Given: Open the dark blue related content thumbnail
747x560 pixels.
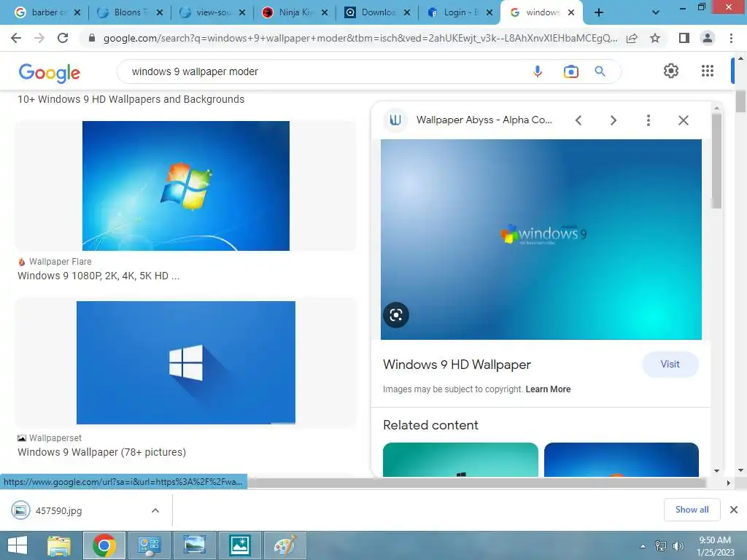Looking at the screenshot, I should 622,459.
